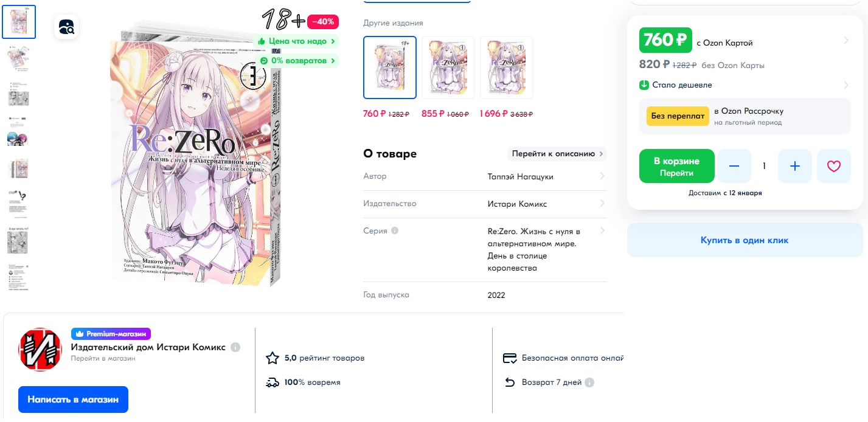Image resolution: width=868 pixels, height=422 pixels.
Task: Open the info icon next to Возврат 7 дней
Action: point(589,382)
